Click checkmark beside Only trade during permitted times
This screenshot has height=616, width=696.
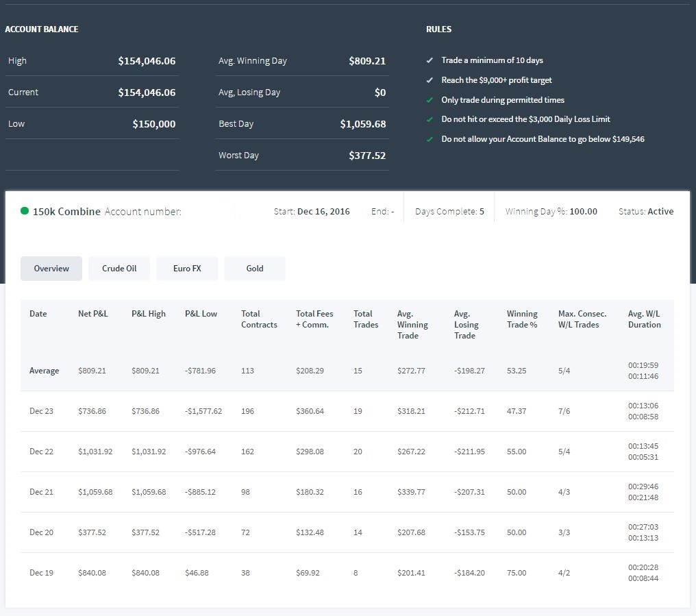[x=430, y=100]
